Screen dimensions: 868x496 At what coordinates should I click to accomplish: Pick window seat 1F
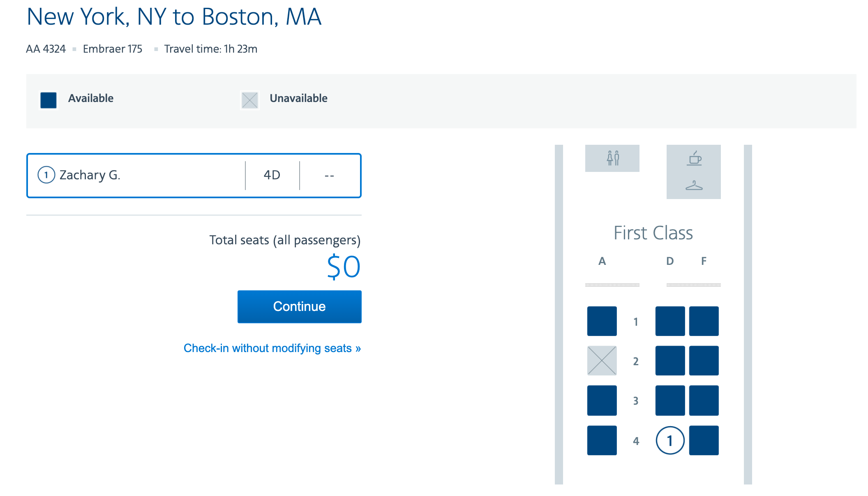(704, 321)
